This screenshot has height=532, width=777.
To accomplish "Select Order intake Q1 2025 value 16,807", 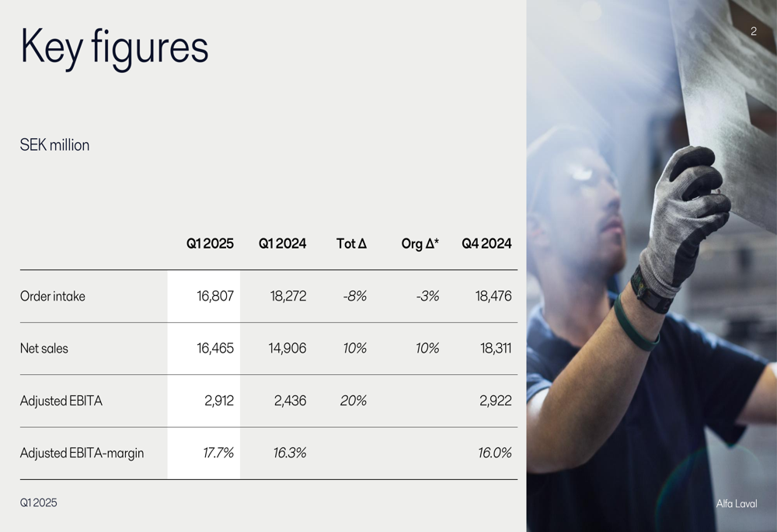I will [x=215, y=296].
